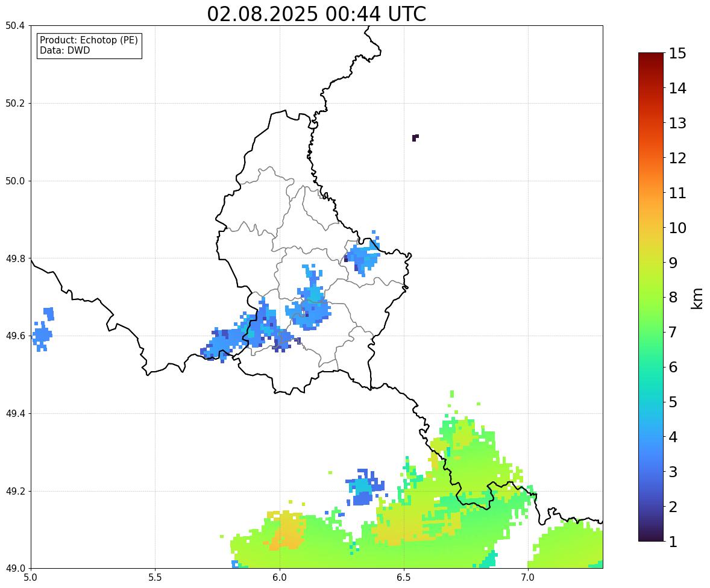The width and height of the screenshot is (710, 588).
Task: Click the colorbar at the 15 km label
Action: click(x=677, y=54)
